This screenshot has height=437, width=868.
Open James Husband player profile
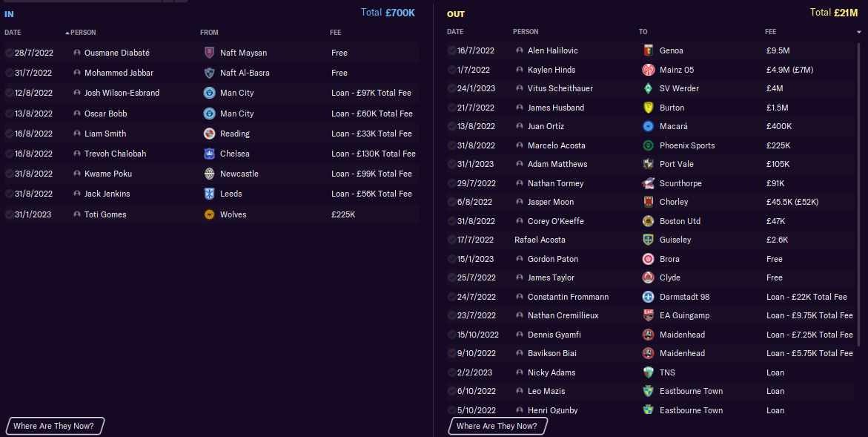(556, 108)
